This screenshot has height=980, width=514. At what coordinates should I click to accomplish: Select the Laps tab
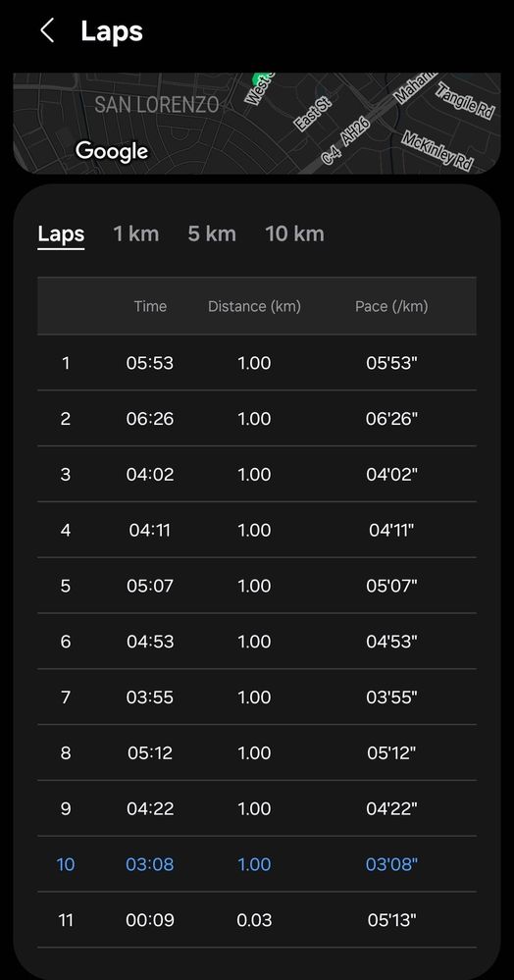(61, 234)
